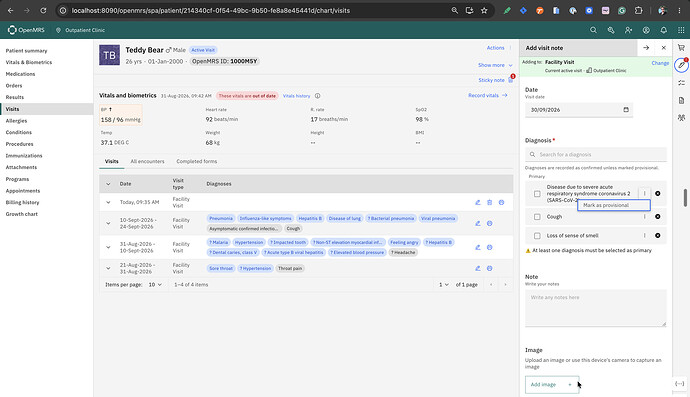
Task: Open the calendar picker for visit date
Action: click(626, 110)
